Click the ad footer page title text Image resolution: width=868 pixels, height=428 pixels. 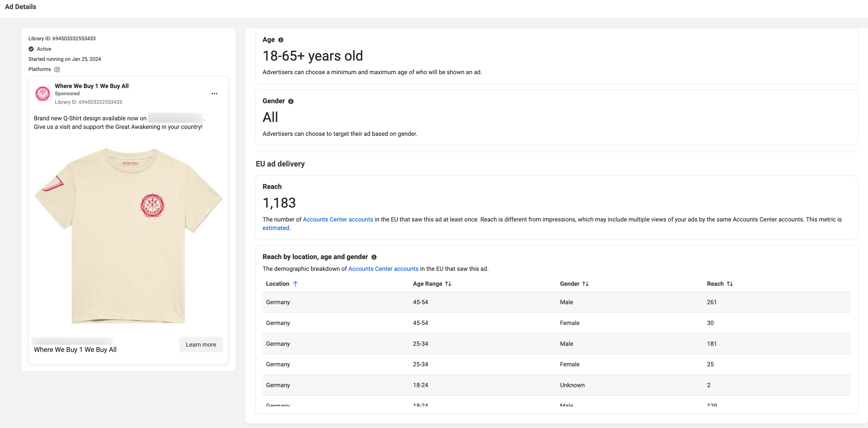(75, 350)
